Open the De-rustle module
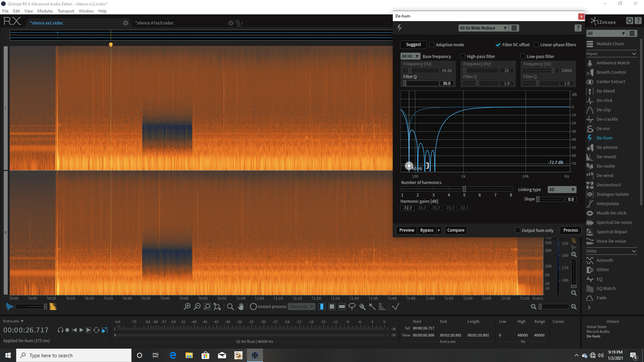 click(x=601, y=166)
